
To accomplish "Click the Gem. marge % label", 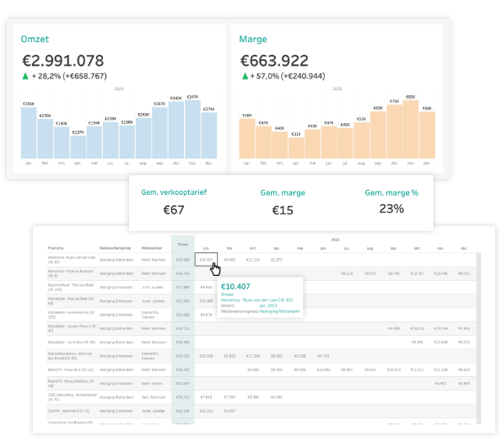I will pyautogui.click(x=391, y=192).
